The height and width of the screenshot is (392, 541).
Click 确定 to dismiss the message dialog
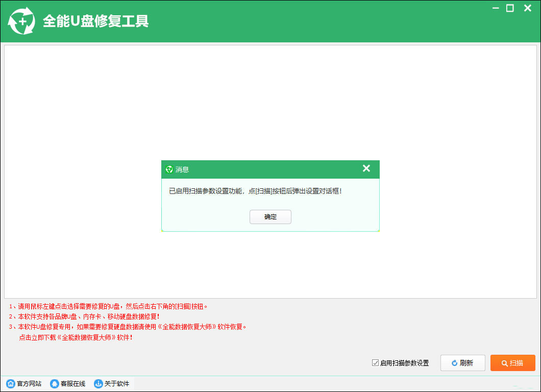[x=270, y=216]
